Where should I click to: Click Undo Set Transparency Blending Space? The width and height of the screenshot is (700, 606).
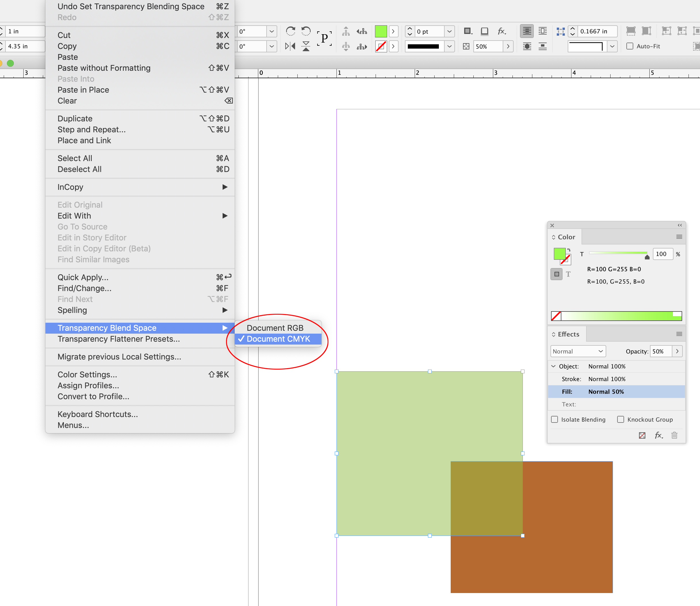point(131,6)
